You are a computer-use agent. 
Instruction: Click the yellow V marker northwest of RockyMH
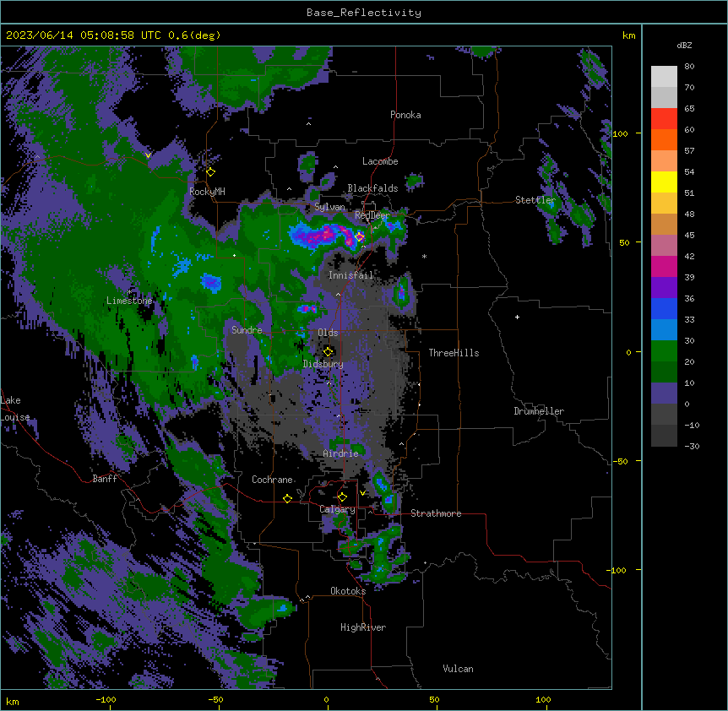coord(148,155)
